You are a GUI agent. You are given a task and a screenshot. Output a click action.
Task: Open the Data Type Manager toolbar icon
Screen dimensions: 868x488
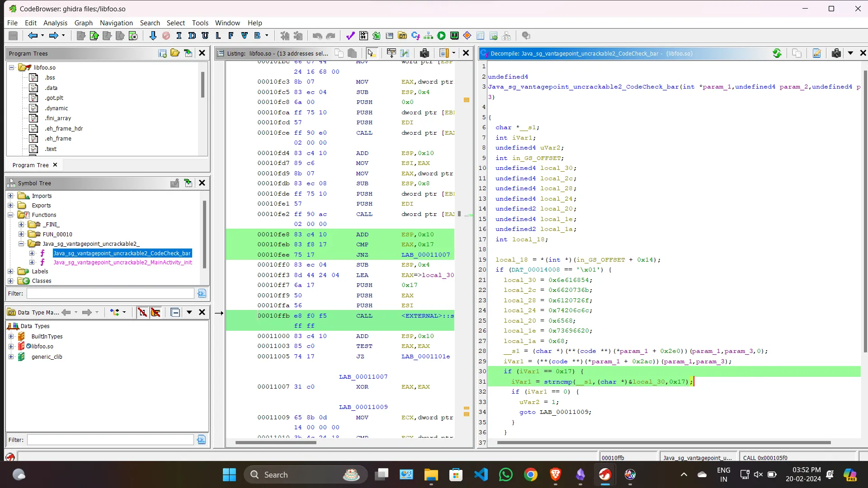click(402, 36)
